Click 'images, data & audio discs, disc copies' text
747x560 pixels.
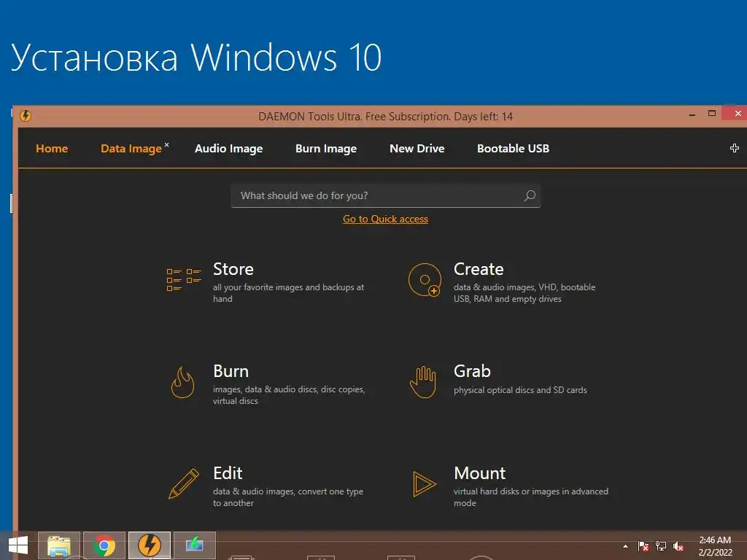click(x=289, y=389)
